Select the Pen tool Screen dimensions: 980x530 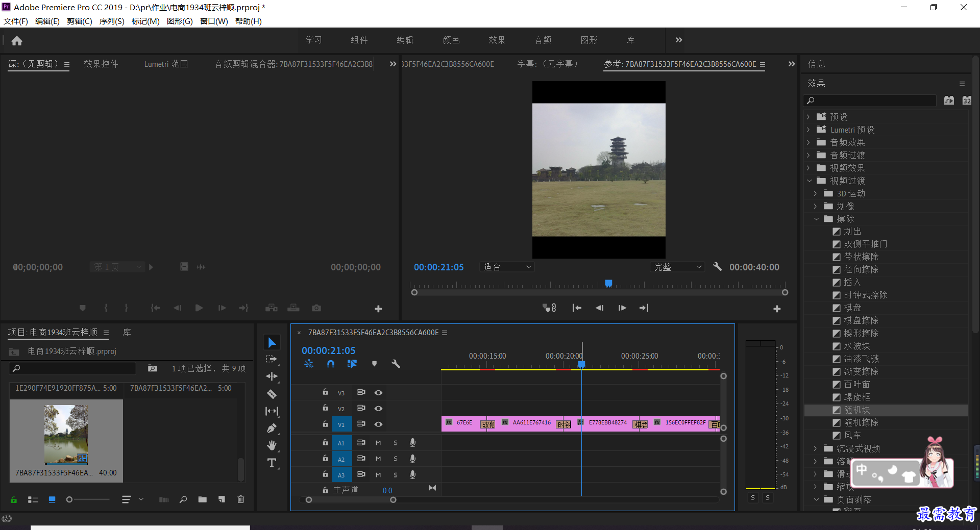click(x=272, y=428)
